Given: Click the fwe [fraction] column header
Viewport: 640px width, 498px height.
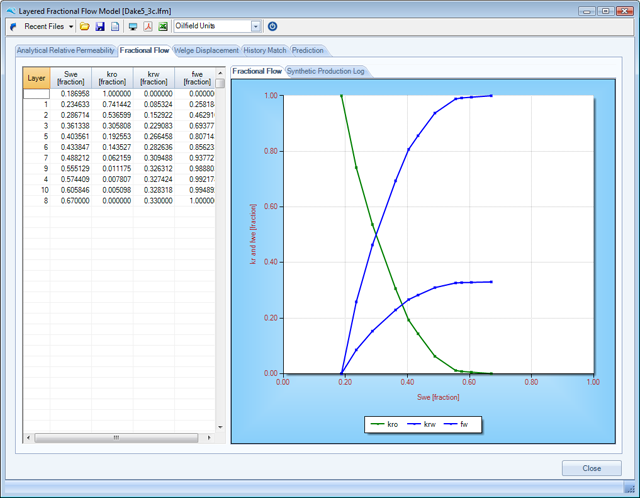Looking at the screenshot, I should click(x=196, y=78).
